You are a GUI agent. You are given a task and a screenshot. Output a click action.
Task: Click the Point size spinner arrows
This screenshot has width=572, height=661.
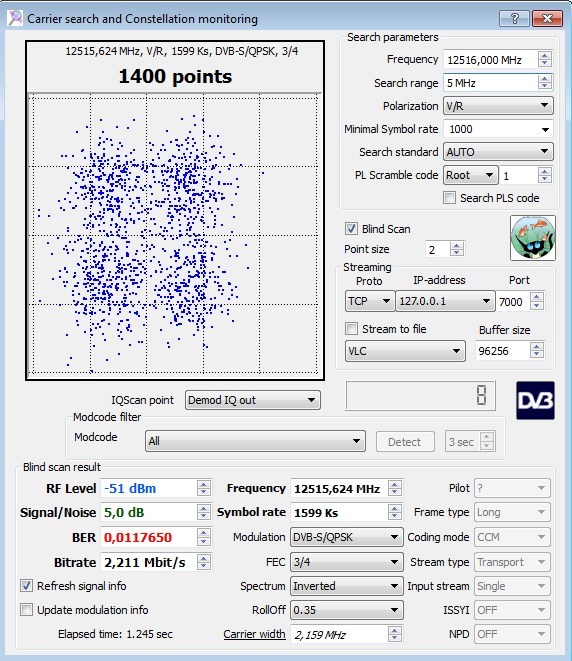[x=457, y=249]
